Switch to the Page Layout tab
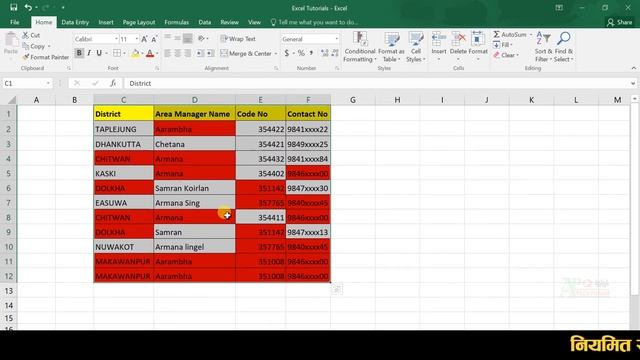The width and height of the screenshot is (640, 360). click(x=139, y=22)
